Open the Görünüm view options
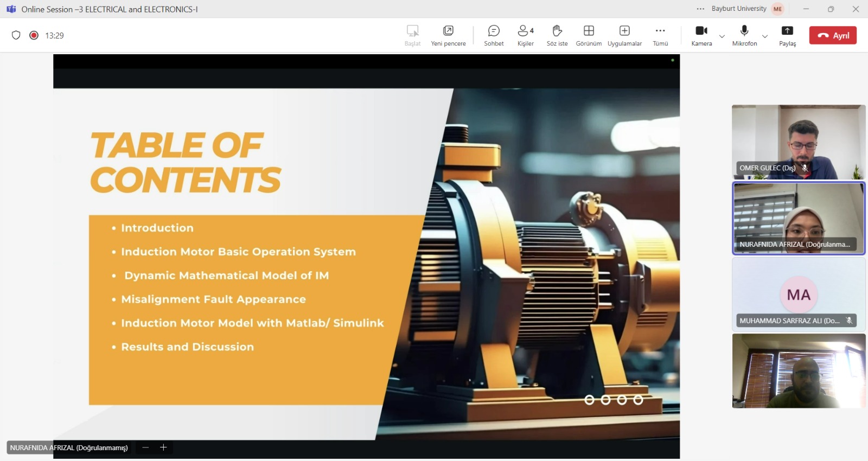This screenshot has height=461, width=868. [589, 35]
